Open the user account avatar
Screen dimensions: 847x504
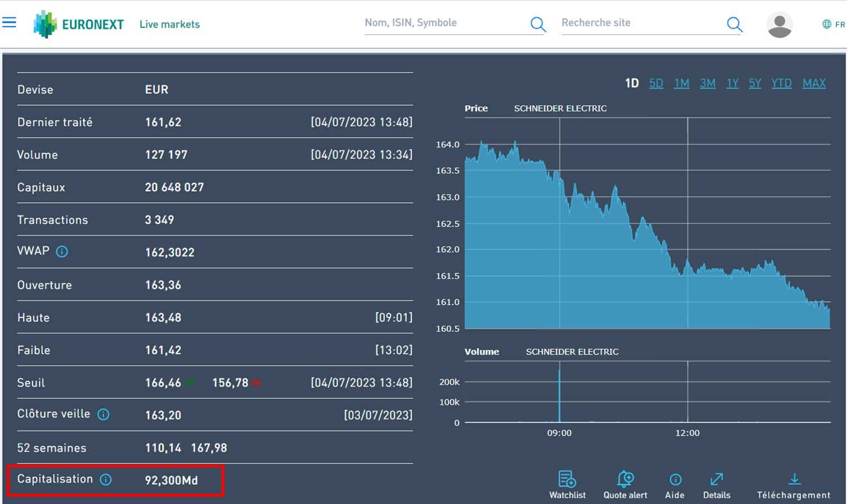click(780, 24)
